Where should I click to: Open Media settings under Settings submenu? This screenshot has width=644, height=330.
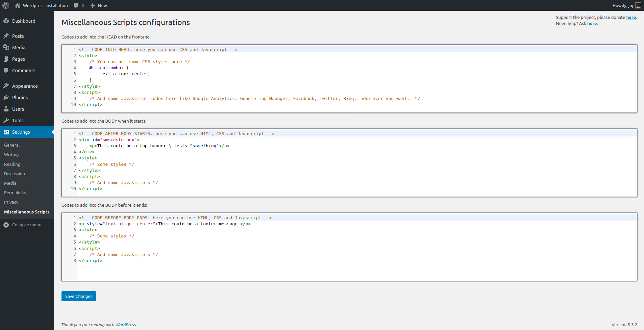click(x=10, y=183)
